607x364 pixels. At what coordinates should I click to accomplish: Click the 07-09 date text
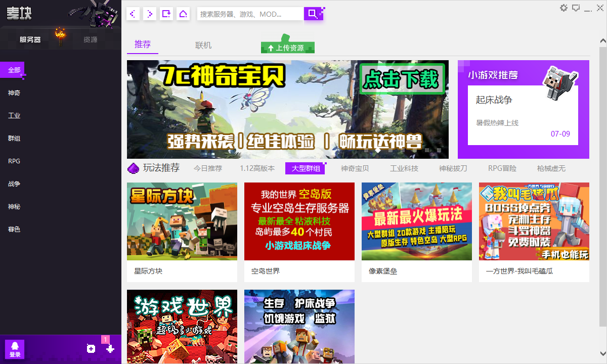560,134
